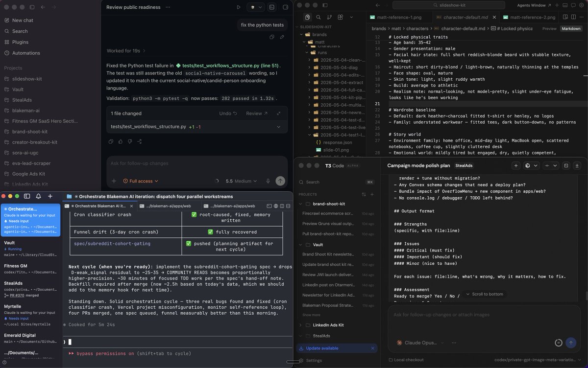Viewport: 588px width, 368px height.
Task: Click the notification bell in the terminal app
Action: pyautogui.click(x=38, y=196)
